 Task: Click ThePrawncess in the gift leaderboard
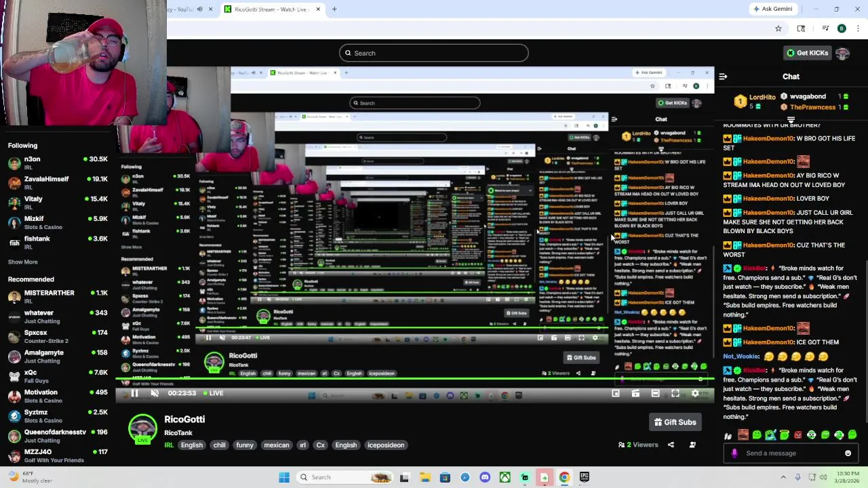pos(812,107)
